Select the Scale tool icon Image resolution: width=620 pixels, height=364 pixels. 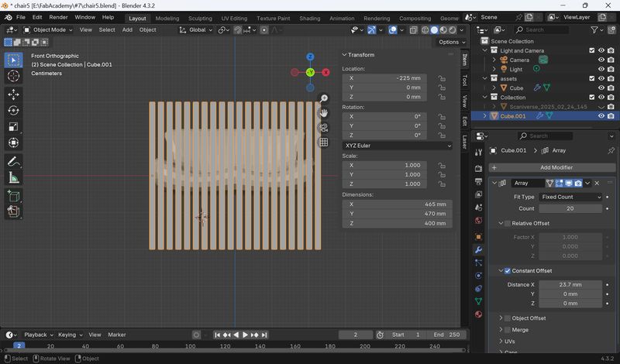[13, 126]
